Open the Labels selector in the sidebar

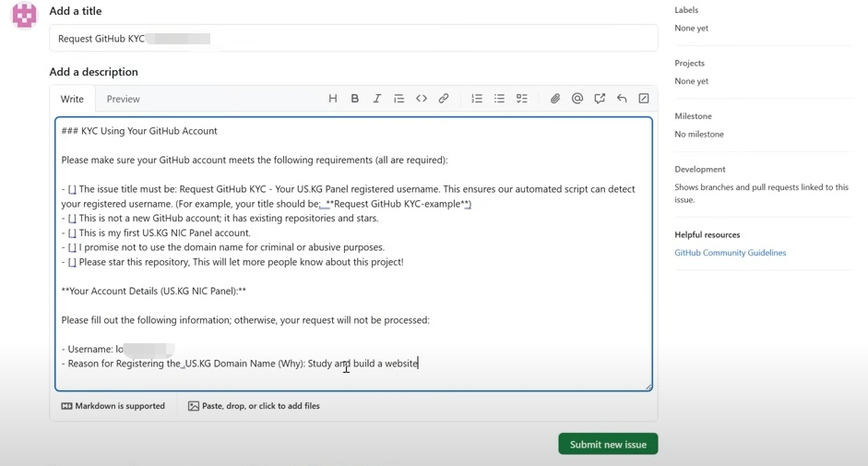pyautogui.click(x=686, y=10)
